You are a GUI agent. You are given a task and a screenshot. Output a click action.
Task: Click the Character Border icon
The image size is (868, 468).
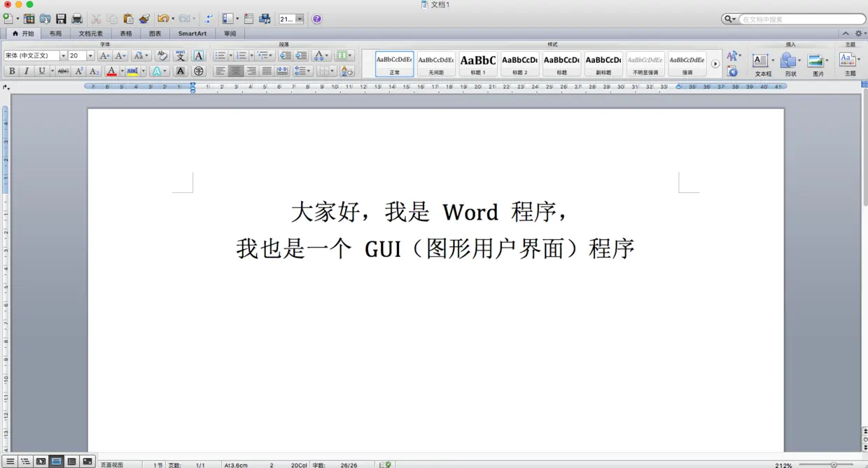[198, 55]
